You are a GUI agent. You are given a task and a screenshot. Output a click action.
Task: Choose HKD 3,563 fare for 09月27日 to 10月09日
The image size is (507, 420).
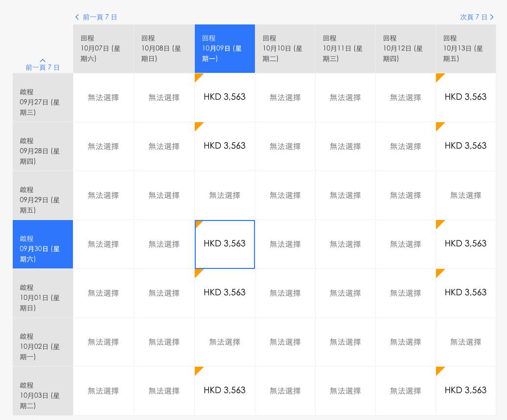[225, 97]
